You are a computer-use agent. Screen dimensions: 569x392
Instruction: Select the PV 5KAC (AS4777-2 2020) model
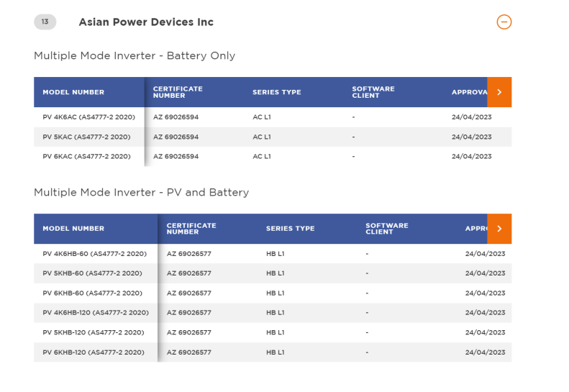[x=86, y=137]
